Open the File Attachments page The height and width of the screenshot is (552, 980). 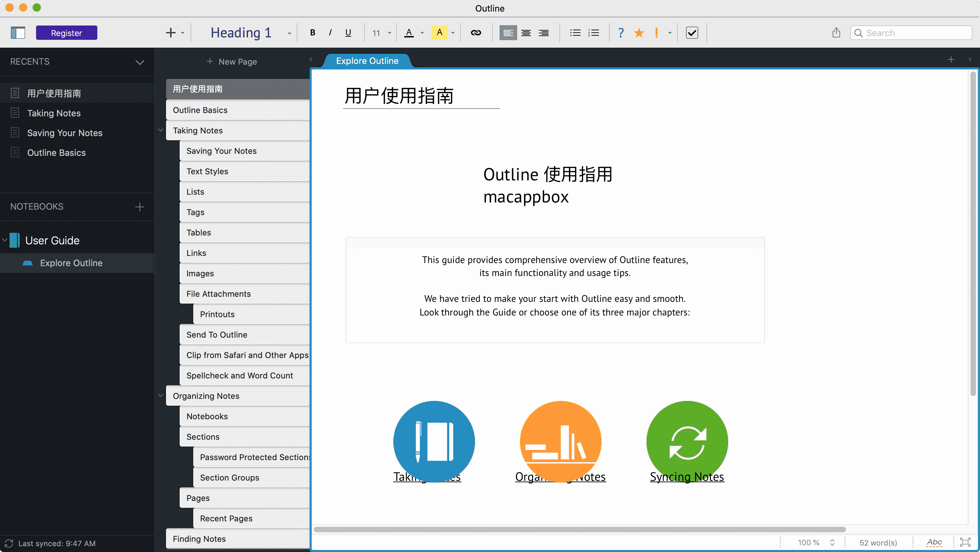[x=245, y=294]
